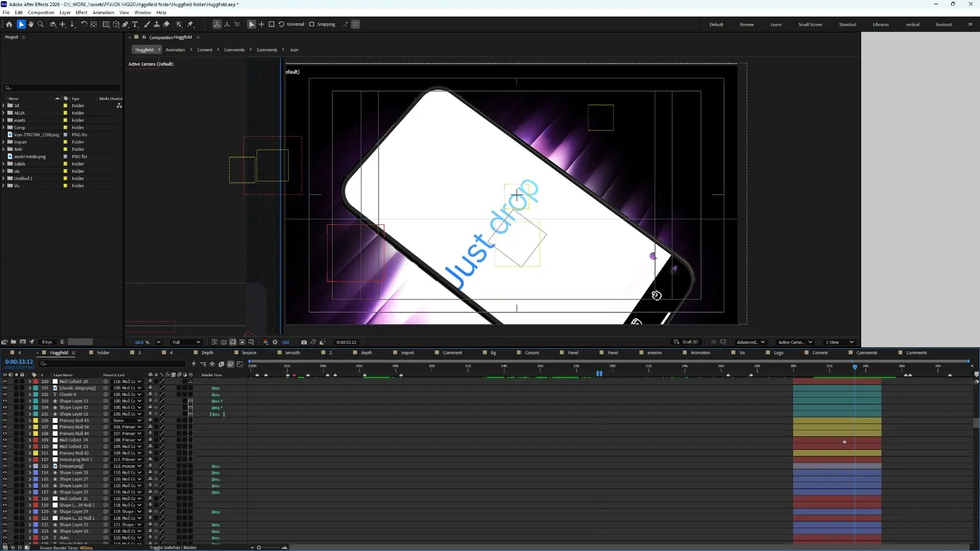This screenshot has height=551, width=980.
Task: Select the Rotation tool
Action: (x=84, y=25)
